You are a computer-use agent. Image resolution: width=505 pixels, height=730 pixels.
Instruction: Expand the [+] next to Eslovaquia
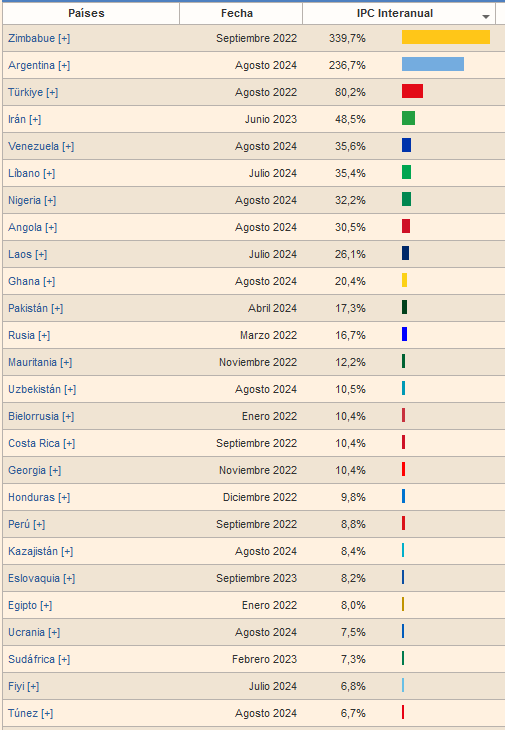point(69,578)
